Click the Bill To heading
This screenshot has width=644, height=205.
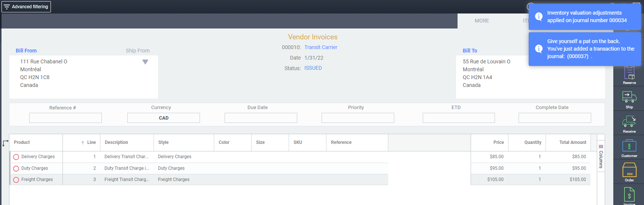[470, 51]
